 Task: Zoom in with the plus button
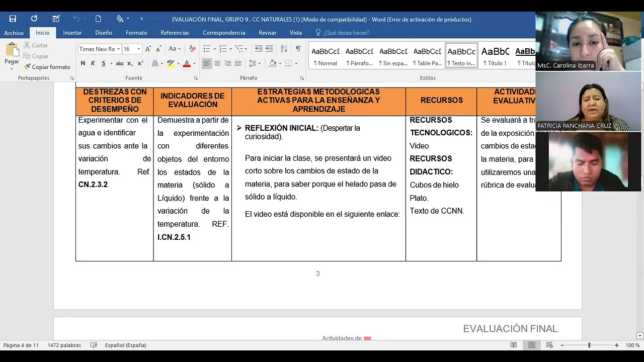pos(616,345)
